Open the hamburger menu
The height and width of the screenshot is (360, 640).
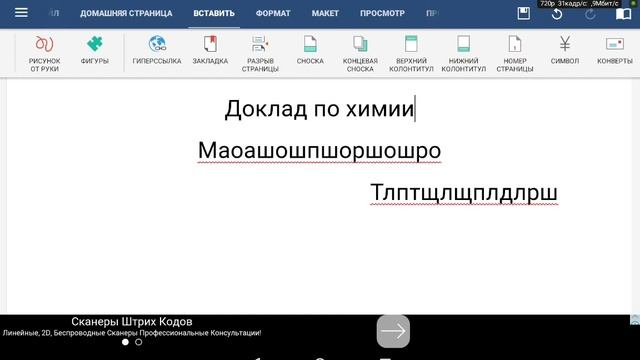21,13
